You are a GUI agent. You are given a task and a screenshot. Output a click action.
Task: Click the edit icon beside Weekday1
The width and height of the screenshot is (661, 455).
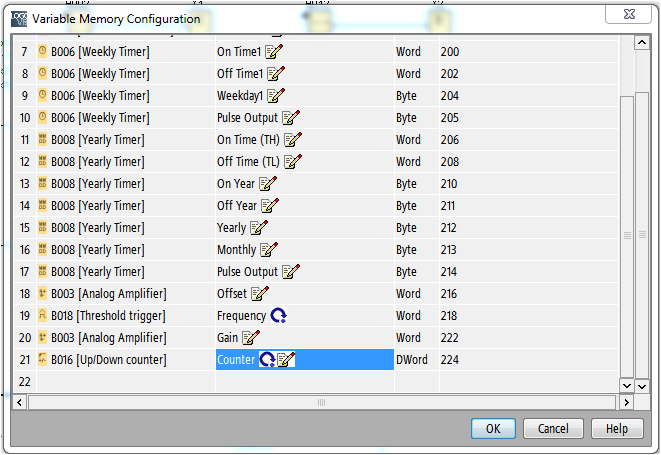point(276,95)
